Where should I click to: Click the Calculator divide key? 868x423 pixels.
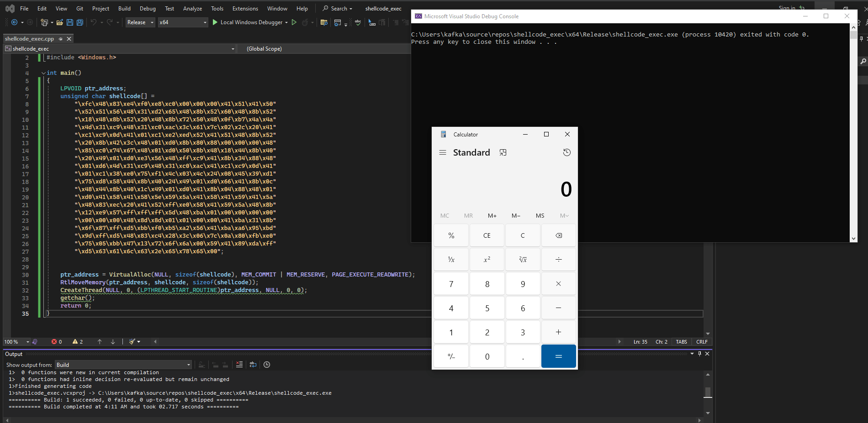559,260
